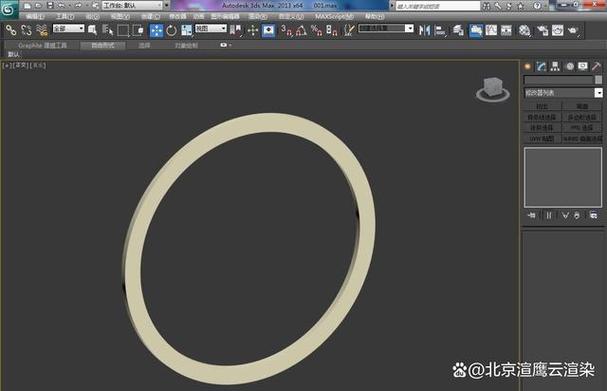The image size is (607, 391).
Task: Click the Redo icon in quick access toolbar
Action: pos(78,5)
